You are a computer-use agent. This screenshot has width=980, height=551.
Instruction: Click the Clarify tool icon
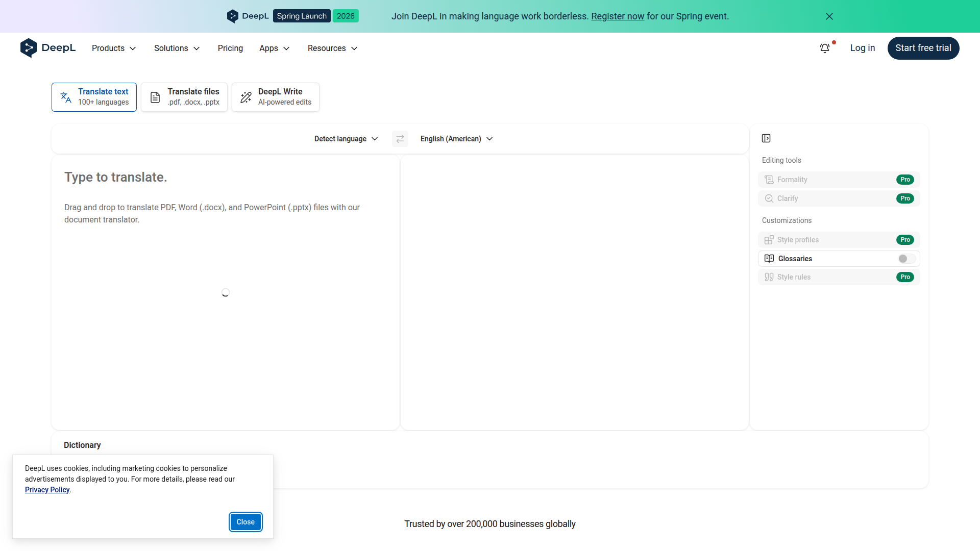(x=769, y=198)
